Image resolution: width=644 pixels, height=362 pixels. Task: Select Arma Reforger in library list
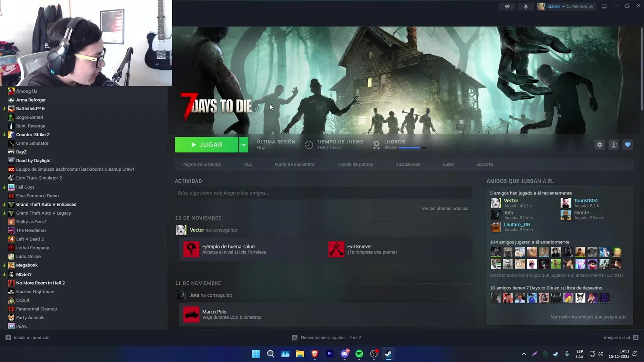coord(31,100)
